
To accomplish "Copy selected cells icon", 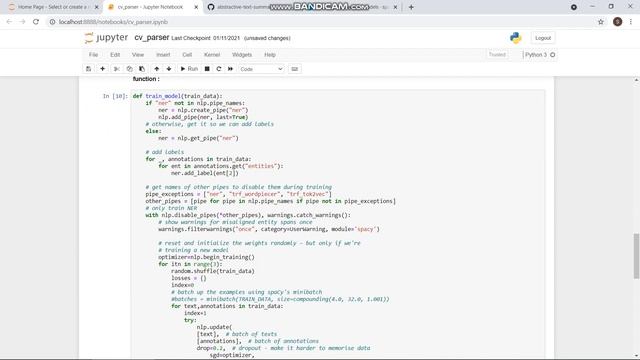I will [x=129, y=69].
